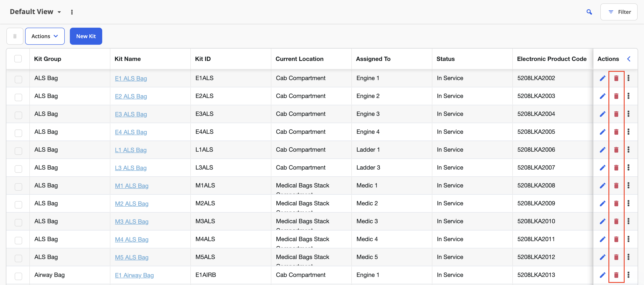Open more options for E3 ALS Bag row
The image size is (644, 285).
coord(628,114)
